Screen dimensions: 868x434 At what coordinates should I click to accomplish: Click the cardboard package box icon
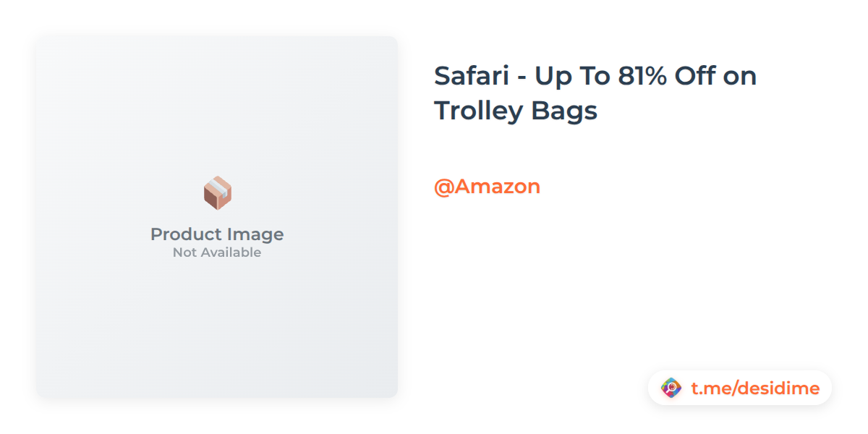217,193
